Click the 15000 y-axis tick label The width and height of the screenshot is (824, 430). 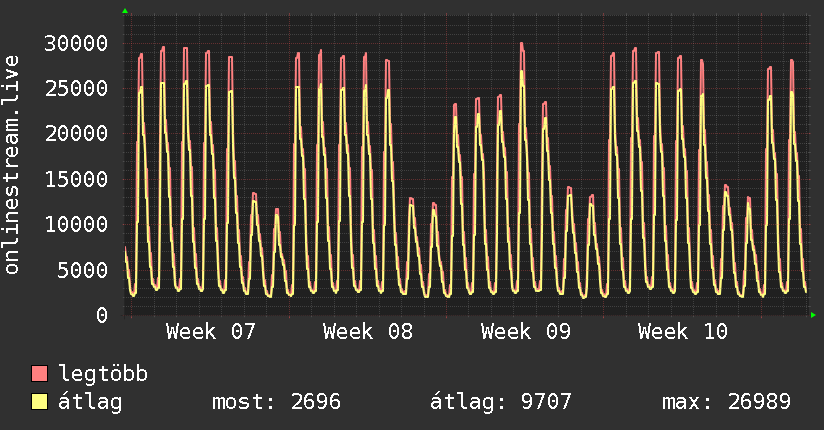[78, 179]
